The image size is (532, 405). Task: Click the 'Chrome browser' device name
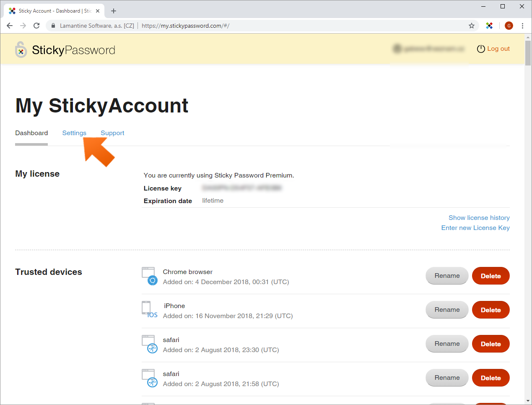tap(188, 272)
